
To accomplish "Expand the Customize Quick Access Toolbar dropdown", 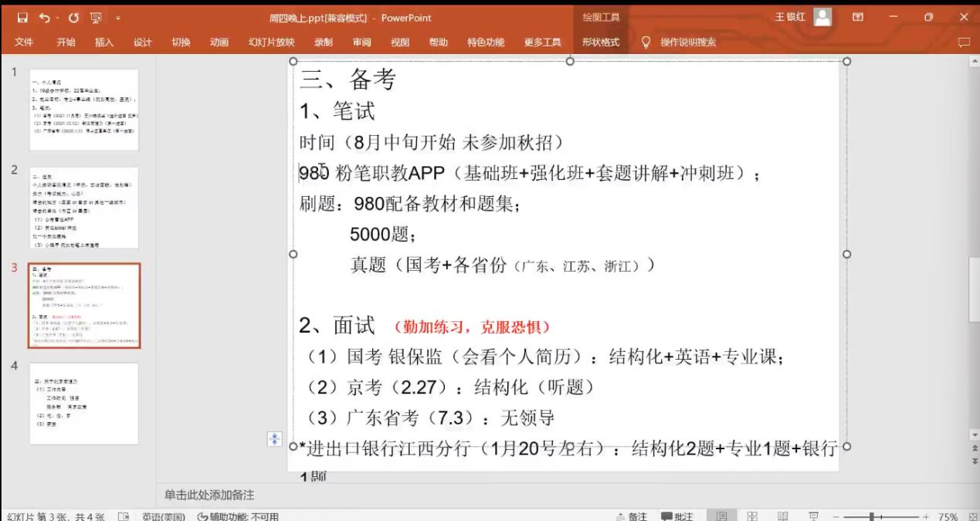I will [x=118, y=17].
